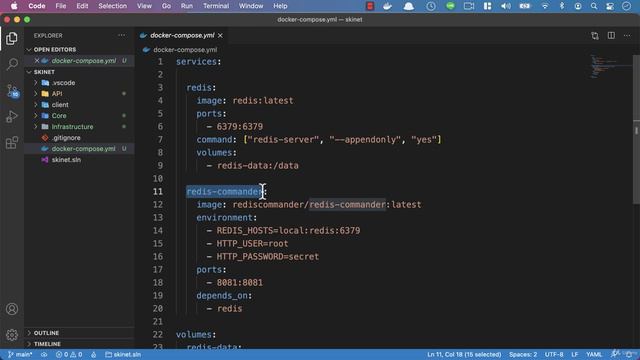The height and width of the screenshot is (360, 640).
Task: Open the Edit menu
Action: [82, 6]
